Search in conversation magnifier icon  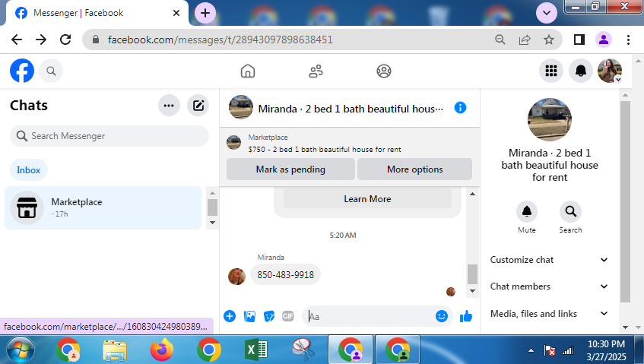570,211
